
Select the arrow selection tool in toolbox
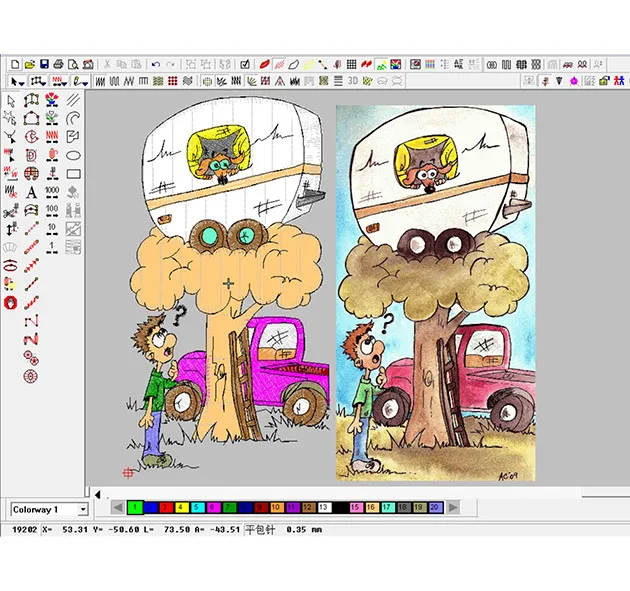tap(11, 101)
